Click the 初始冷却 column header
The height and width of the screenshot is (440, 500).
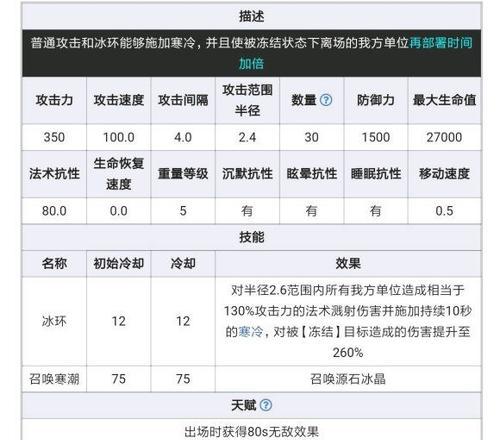119,264
